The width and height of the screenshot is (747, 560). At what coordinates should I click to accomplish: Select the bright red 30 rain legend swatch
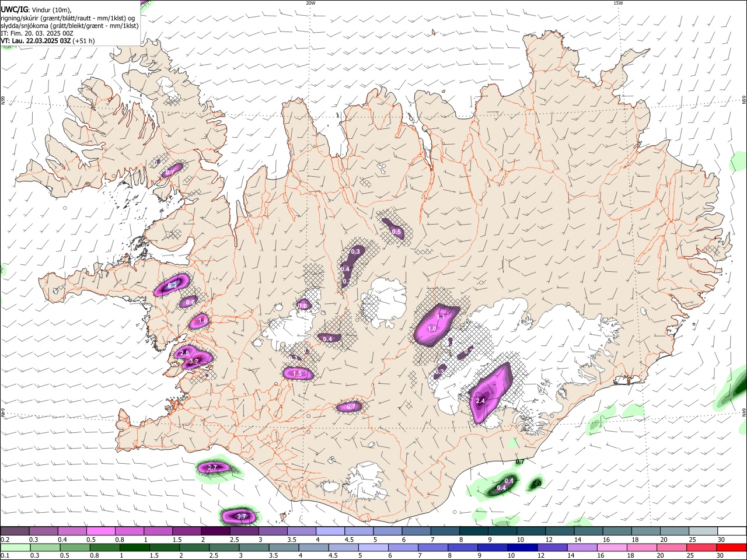[x=731, y=548]
